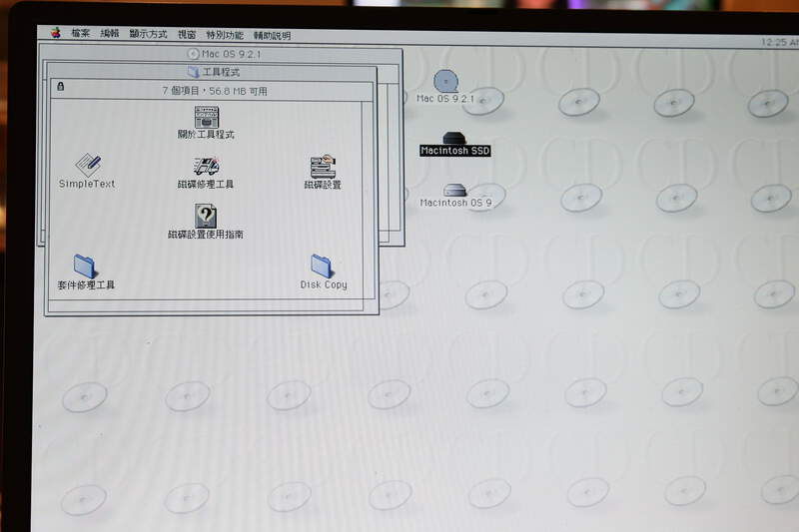The image size is (799, 532).
Task: Click the folder proxy icon in 工具程式 title
Action: click(194, 72)
